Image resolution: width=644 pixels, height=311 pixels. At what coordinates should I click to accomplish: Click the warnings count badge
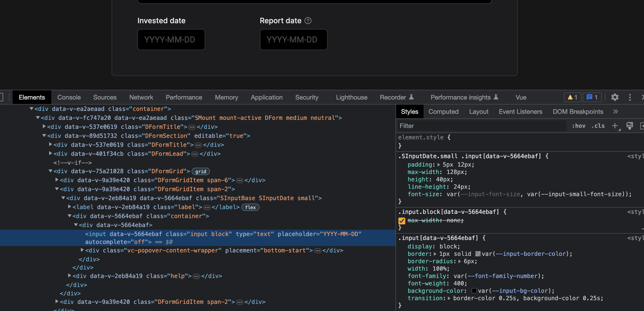pyautogui.click(x=573, y=97)
